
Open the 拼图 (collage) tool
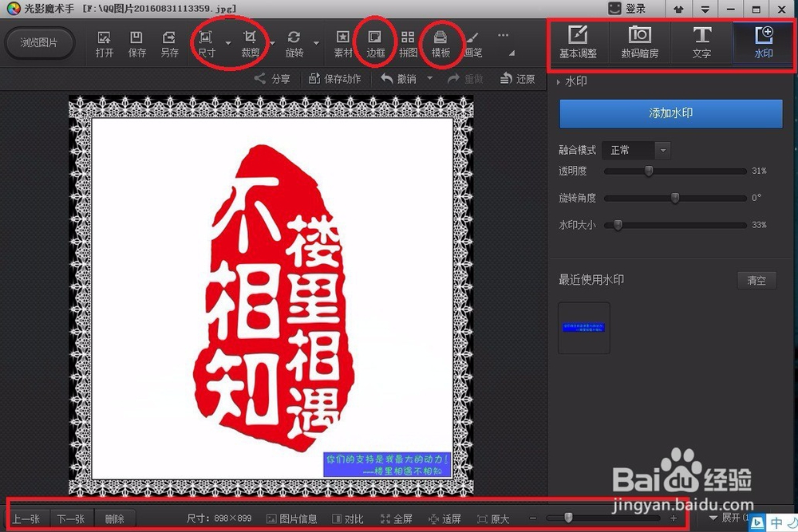tap(408, 44)
